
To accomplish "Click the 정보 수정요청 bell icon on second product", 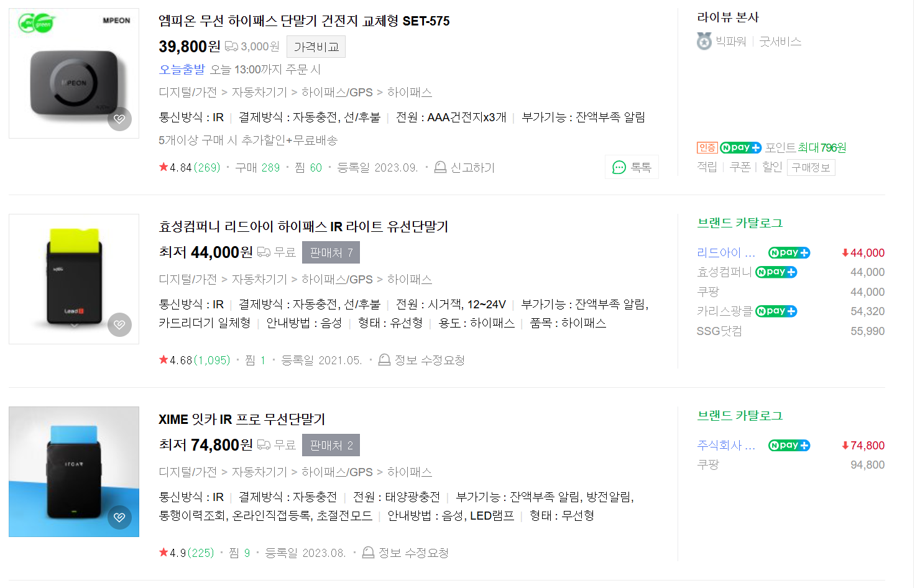I will (x=384, y=360).
